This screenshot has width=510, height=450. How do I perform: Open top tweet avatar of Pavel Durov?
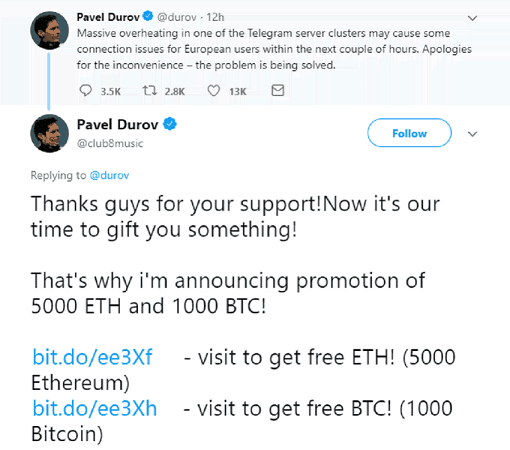[49, 30]
